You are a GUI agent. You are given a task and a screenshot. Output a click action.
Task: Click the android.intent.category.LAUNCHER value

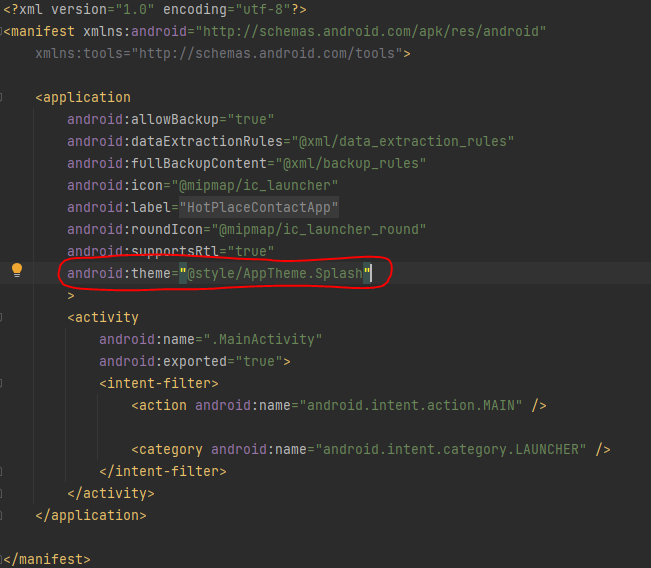[450, 450]
